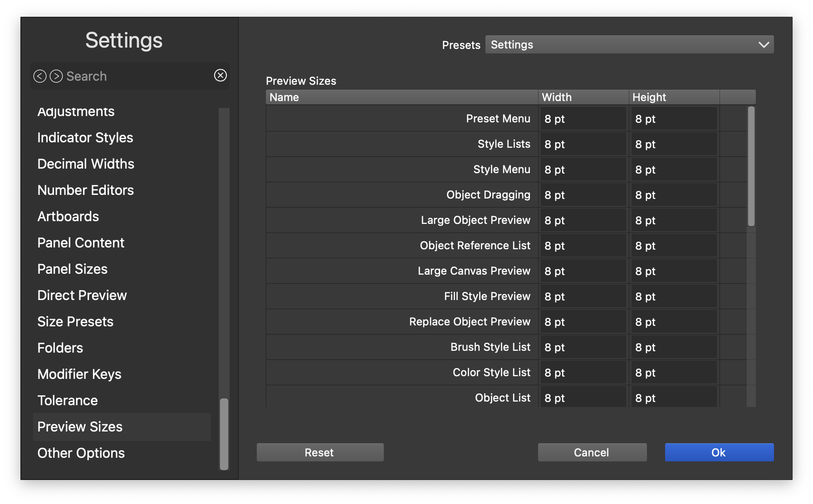Click the search forward arrow icon
813x504 pixels.
click(56, 76)
